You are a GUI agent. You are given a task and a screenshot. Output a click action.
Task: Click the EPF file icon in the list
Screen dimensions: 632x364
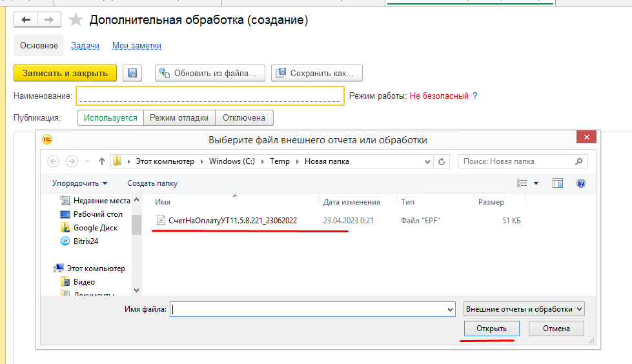tap(161, 220)
